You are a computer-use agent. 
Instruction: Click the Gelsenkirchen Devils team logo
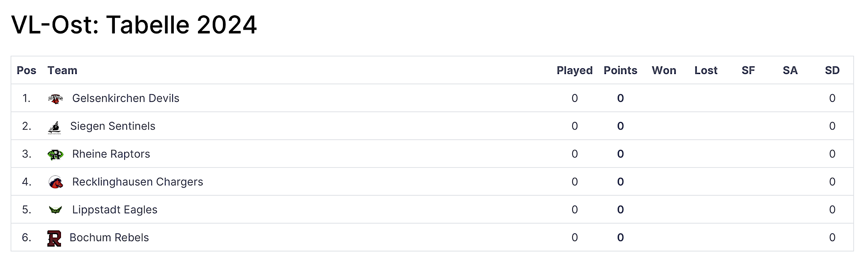(55, 99)
